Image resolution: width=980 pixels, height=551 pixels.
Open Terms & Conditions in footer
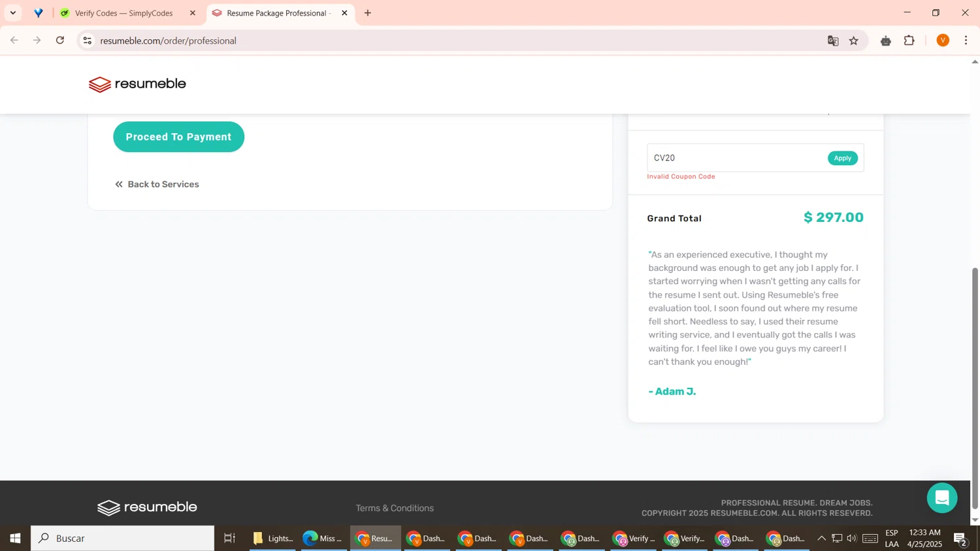(x=395, y=508)
